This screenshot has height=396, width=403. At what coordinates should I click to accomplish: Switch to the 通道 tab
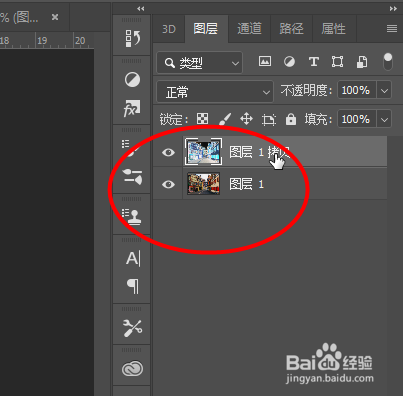point(249,29)
